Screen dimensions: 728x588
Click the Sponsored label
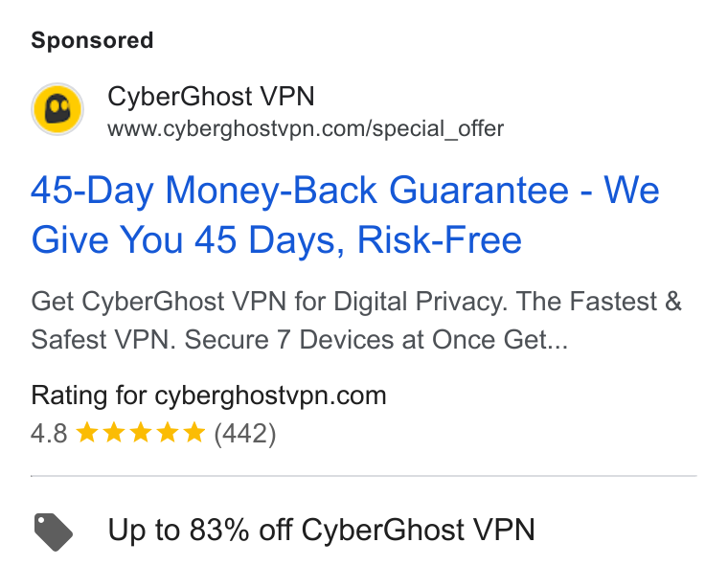click(x=92, y=40)
